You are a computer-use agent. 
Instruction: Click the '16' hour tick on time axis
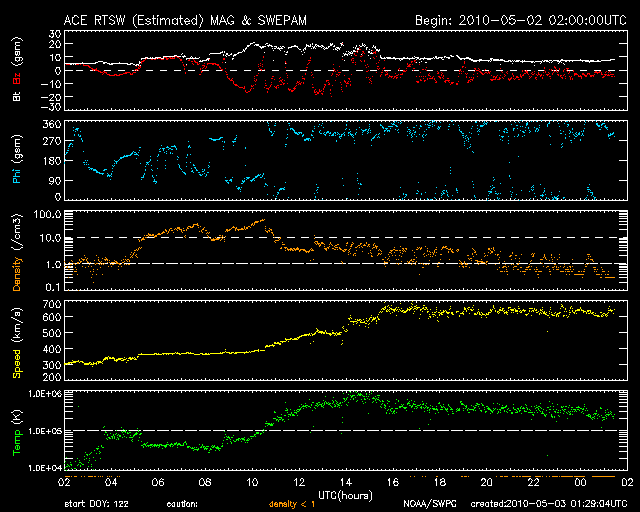click(x=393, y=483)
